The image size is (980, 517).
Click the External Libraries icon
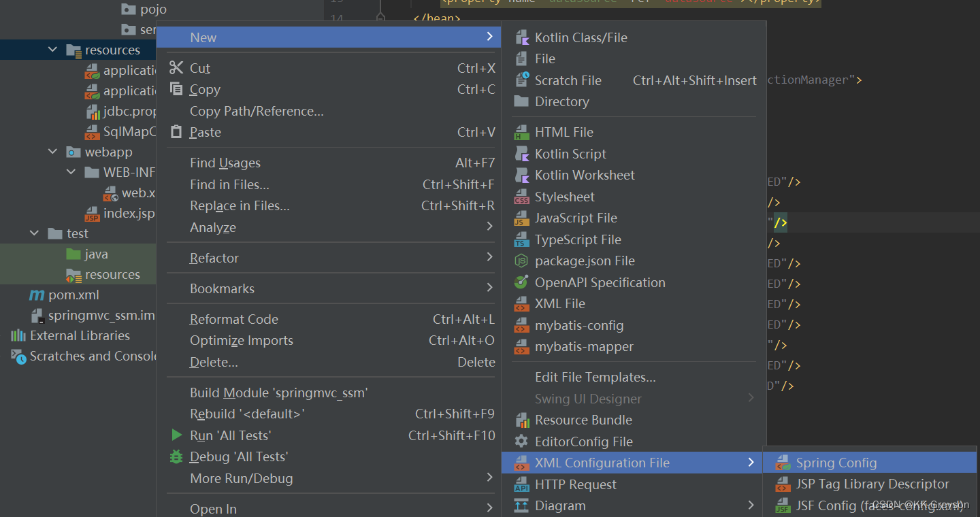pos(18,335)
